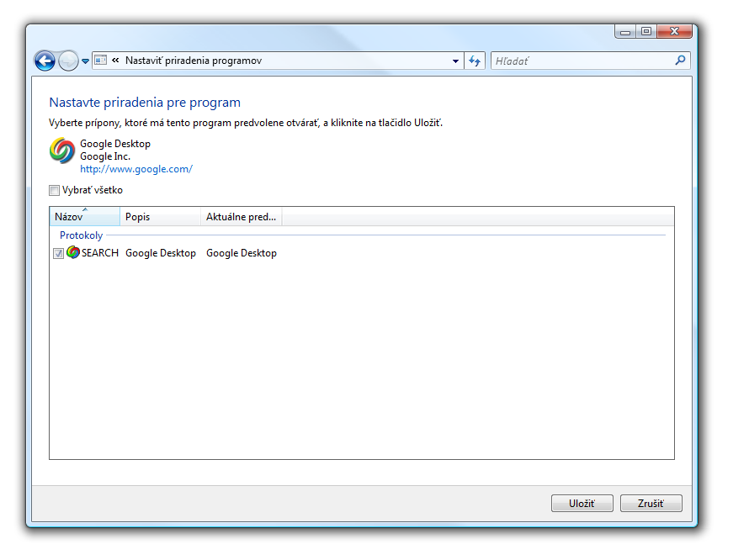Click the 'Zrušiť' button
The width and height of the screenshot is (749, 560).
point(651,503)
